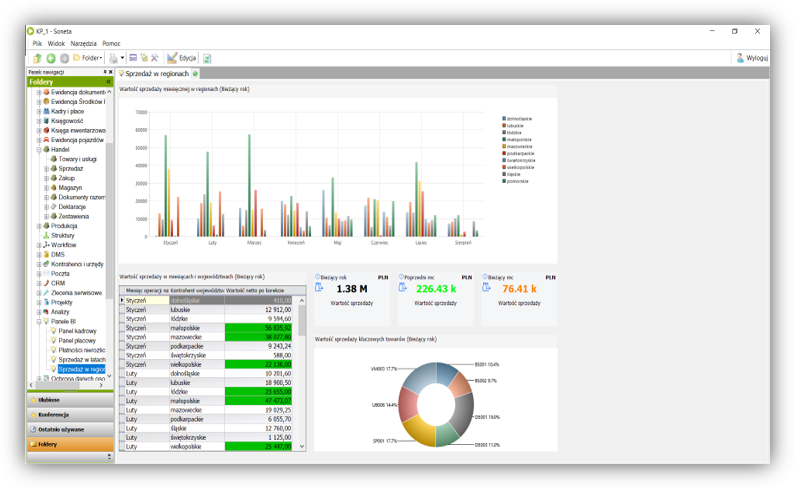The width and height of the screenshot is (795, 489).
Task: Open the Narzędzia menu
Action: (84, 44)
